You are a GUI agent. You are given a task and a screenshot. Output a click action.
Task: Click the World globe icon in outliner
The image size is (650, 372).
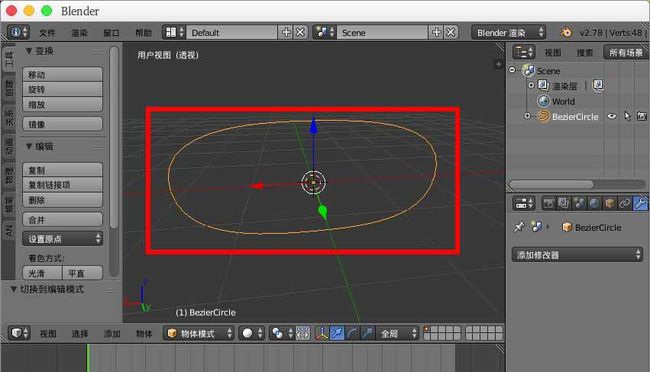point(543,101)
